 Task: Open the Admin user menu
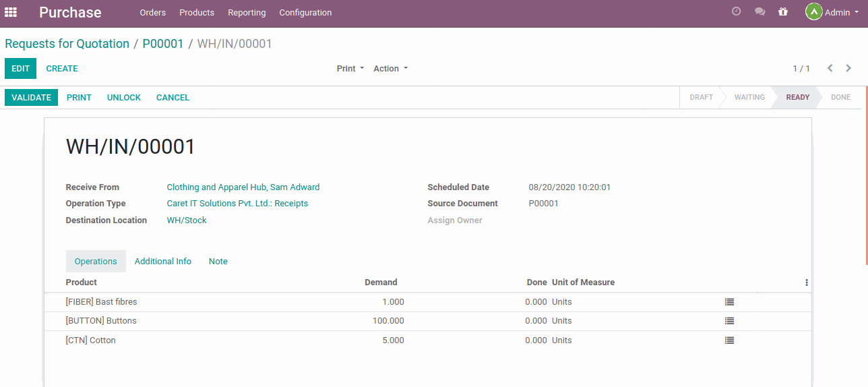coord(832,12)
